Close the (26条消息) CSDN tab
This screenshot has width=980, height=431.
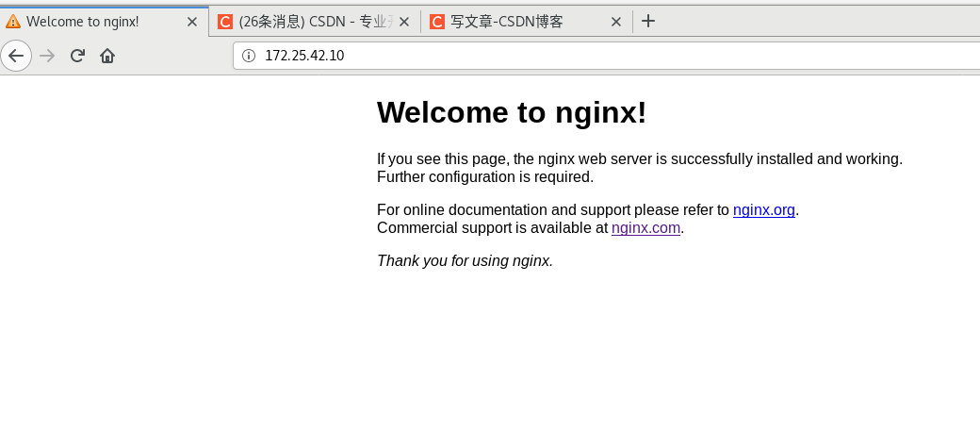coord(403,22)
